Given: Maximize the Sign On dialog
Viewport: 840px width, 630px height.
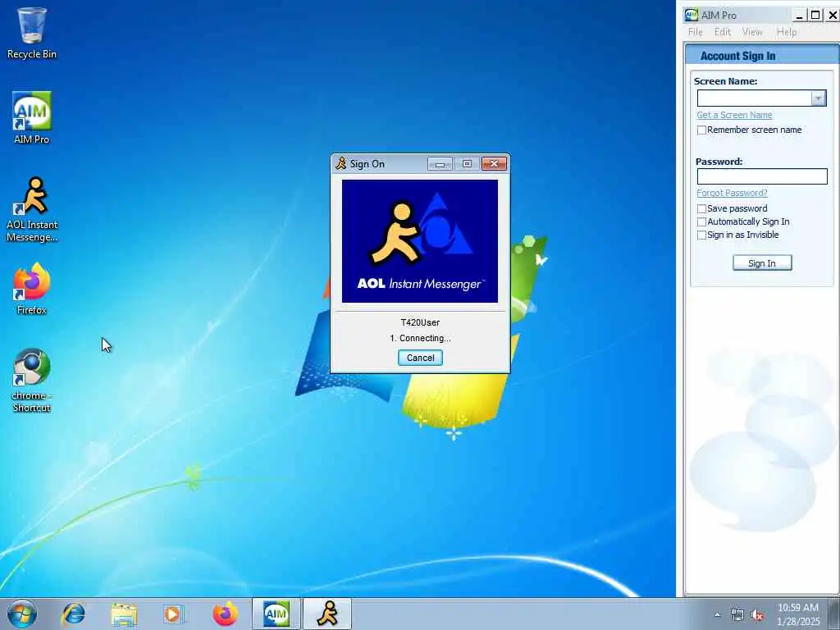Looking at the screenshot, I should coord(467,163).
